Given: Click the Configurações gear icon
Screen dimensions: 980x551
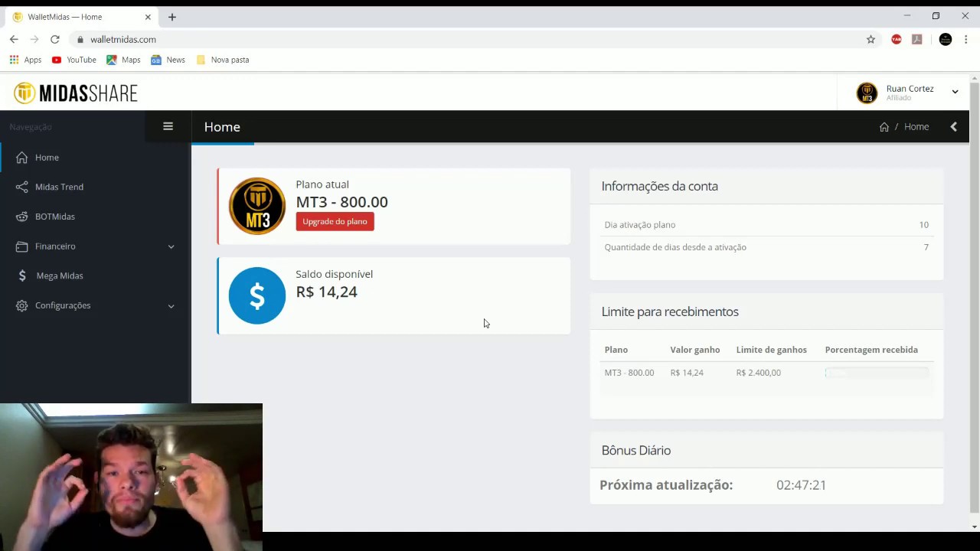Looking at the screenshot, I should (21, 305).
